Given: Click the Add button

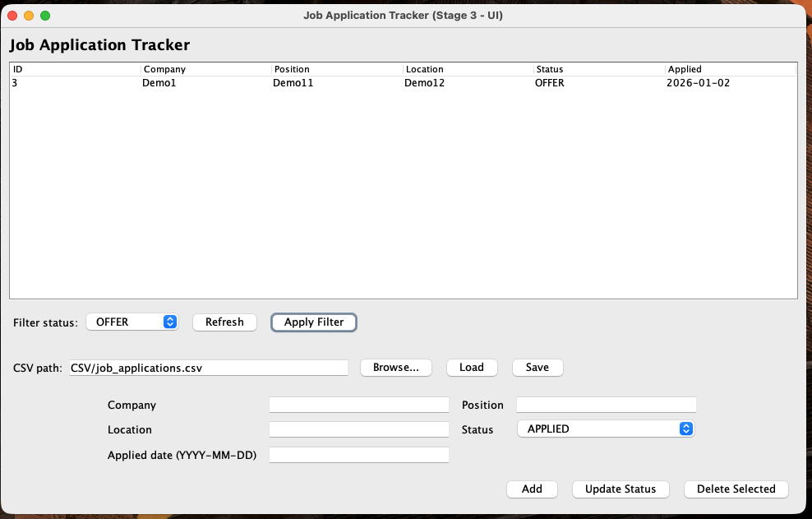Looking at the screenshot, I should [x=532, y=489].
